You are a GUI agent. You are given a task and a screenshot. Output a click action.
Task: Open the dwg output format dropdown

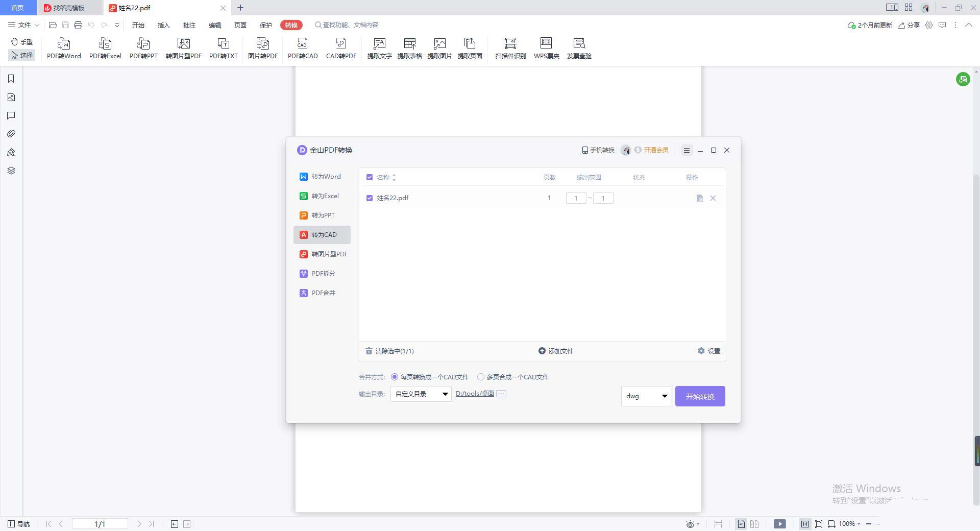click(x=646, y=396)
